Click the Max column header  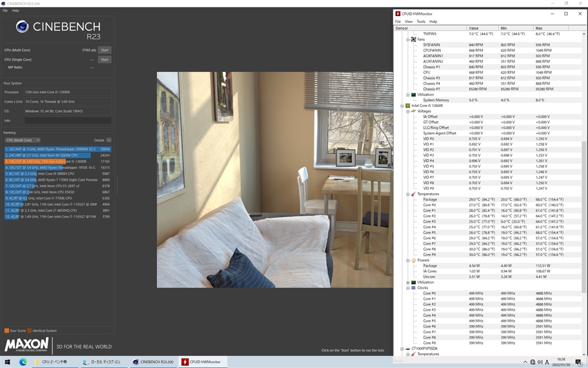[551, 28]
